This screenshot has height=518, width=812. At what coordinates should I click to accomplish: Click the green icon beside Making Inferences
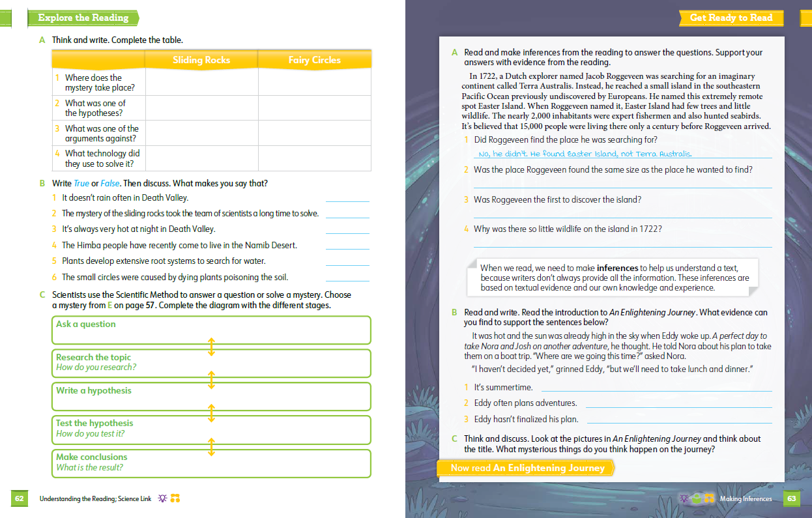click(697, 498)
